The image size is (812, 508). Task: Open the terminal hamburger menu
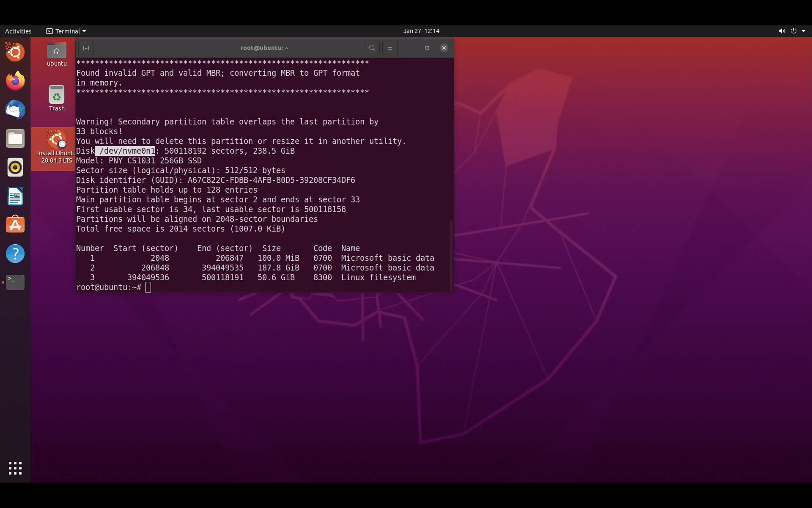pyautogui.click(x=390, y=48)
